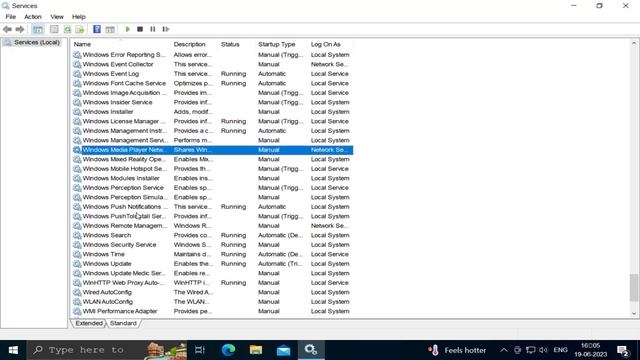Launch Microsoft Edge from taskbar
The width and height of the screenshot is (640, 360).
[228, 350]
